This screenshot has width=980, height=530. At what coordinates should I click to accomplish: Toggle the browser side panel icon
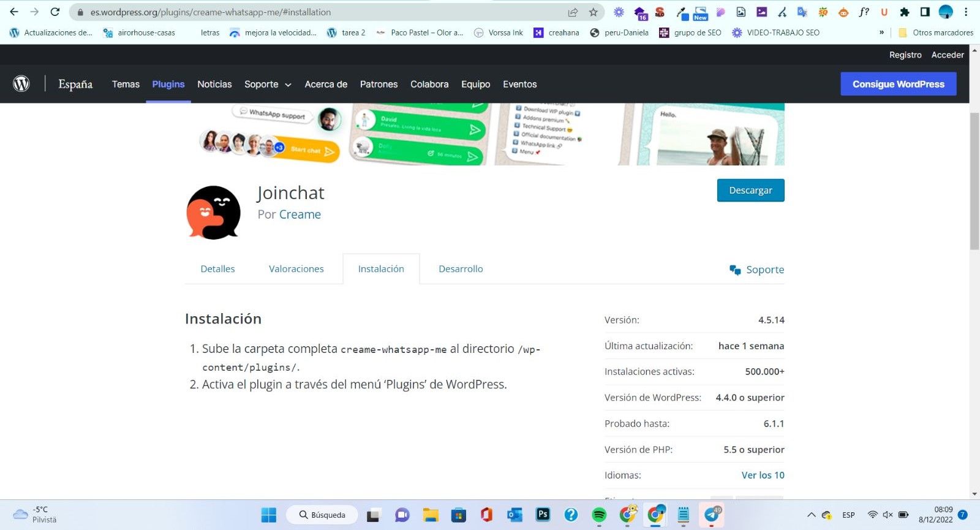coord(925,12)
